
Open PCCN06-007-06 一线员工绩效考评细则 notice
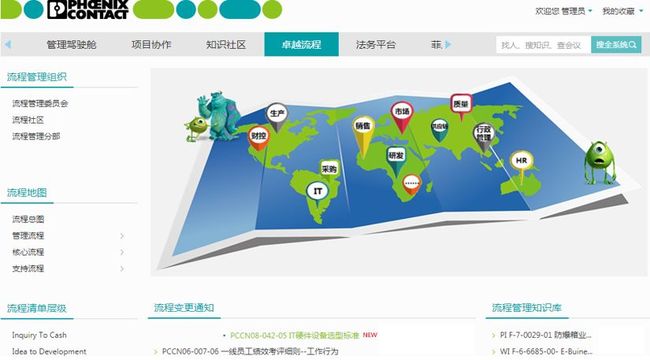point(250,352)
